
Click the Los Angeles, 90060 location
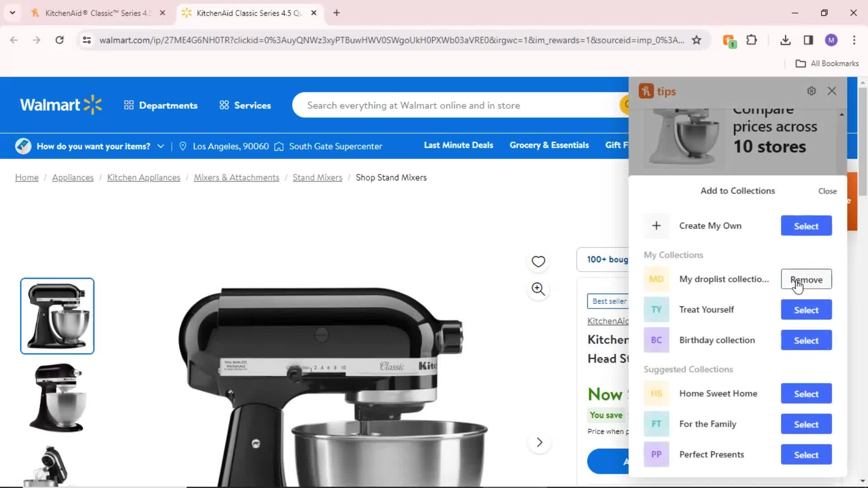coord(224,146)
